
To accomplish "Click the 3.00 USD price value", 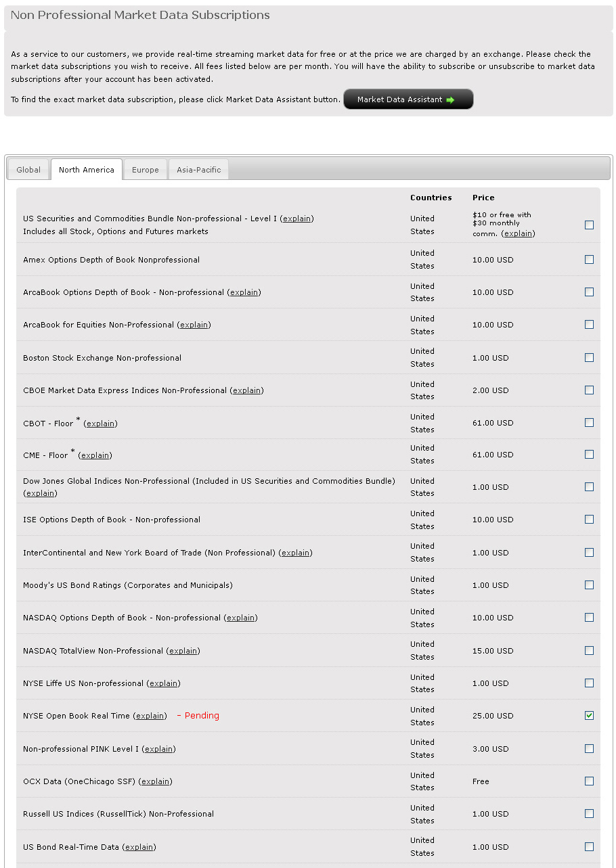I will pyautogui.click(x=491, y=749).
